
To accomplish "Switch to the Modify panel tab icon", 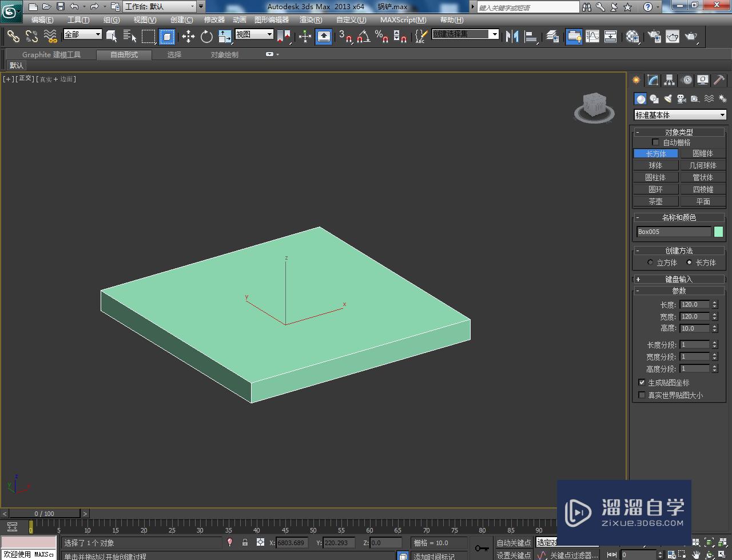I will [x=653, y=80].
